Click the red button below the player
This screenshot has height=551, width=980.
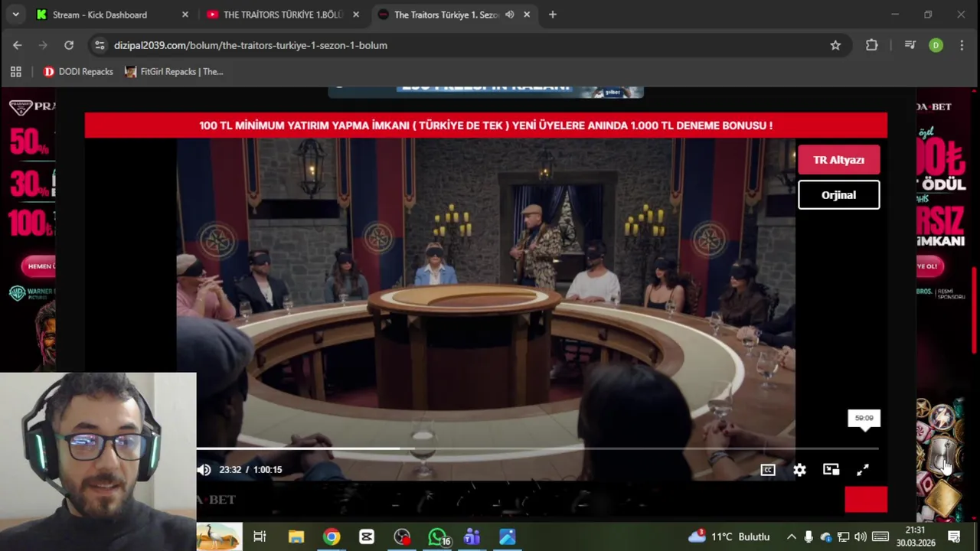coord(866,499)
